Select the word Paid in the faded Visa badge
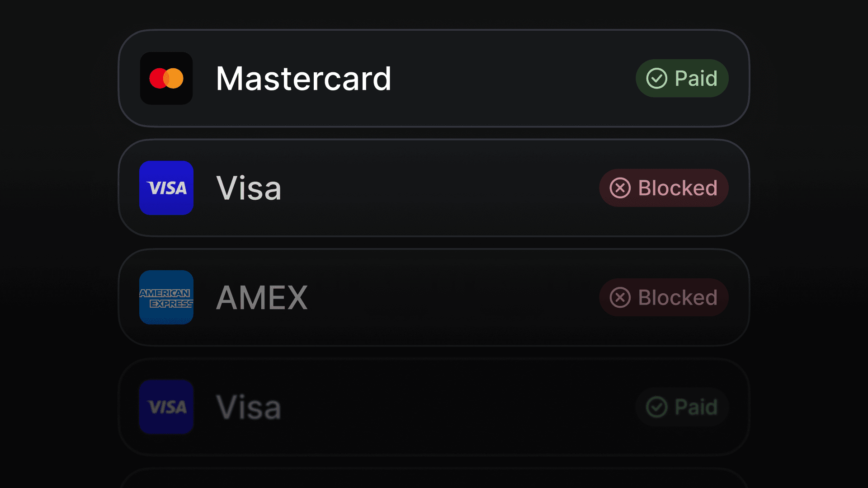868x488 pixels. pos(696,407)
